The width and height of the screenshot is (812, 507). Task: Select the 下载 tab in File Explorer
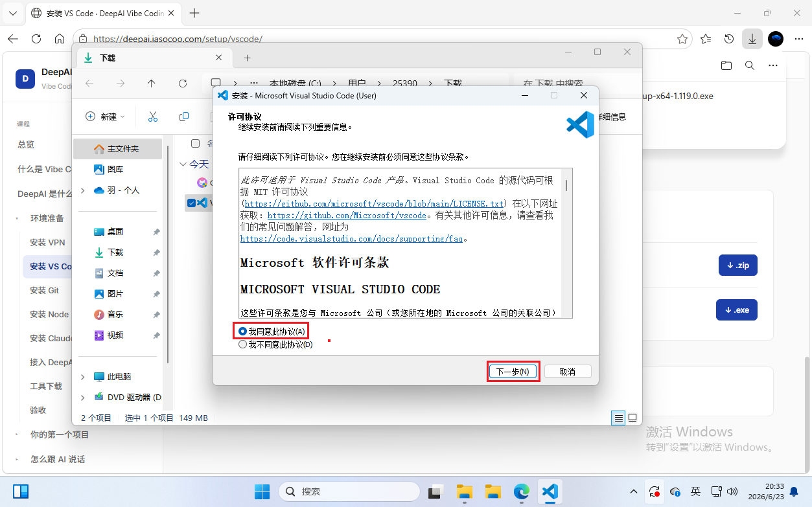click(154, 58)
